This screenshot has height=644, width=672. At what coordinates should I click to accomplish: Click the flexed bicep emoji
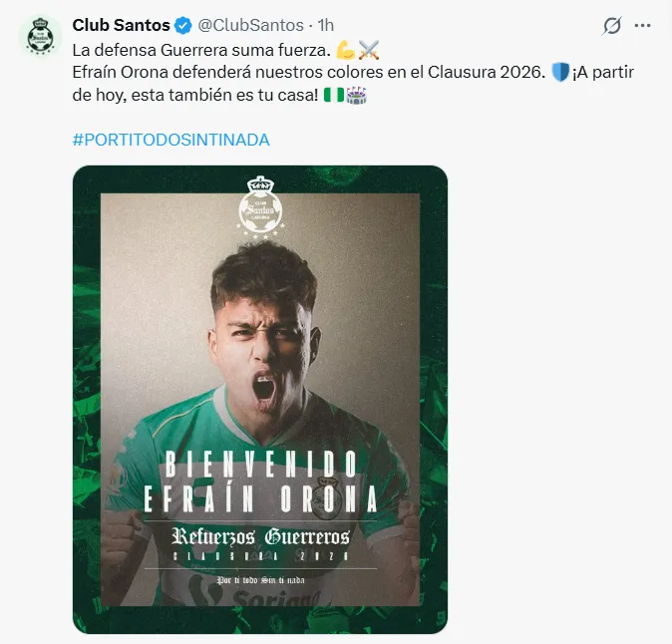(346, 49)
